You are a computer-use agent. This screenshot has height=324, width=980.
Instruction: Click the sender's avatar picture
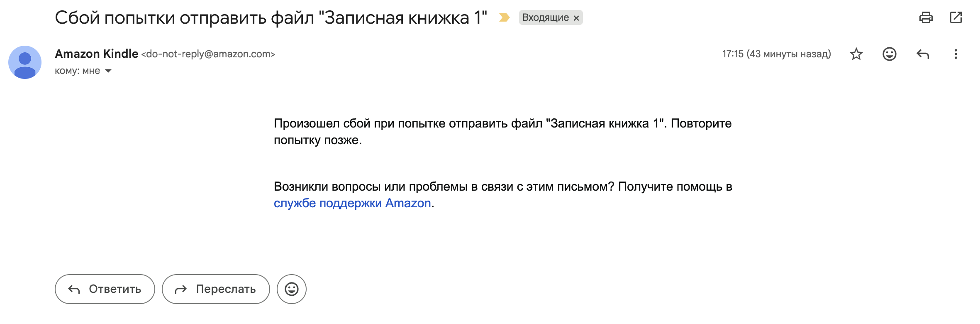click(25, 62)
